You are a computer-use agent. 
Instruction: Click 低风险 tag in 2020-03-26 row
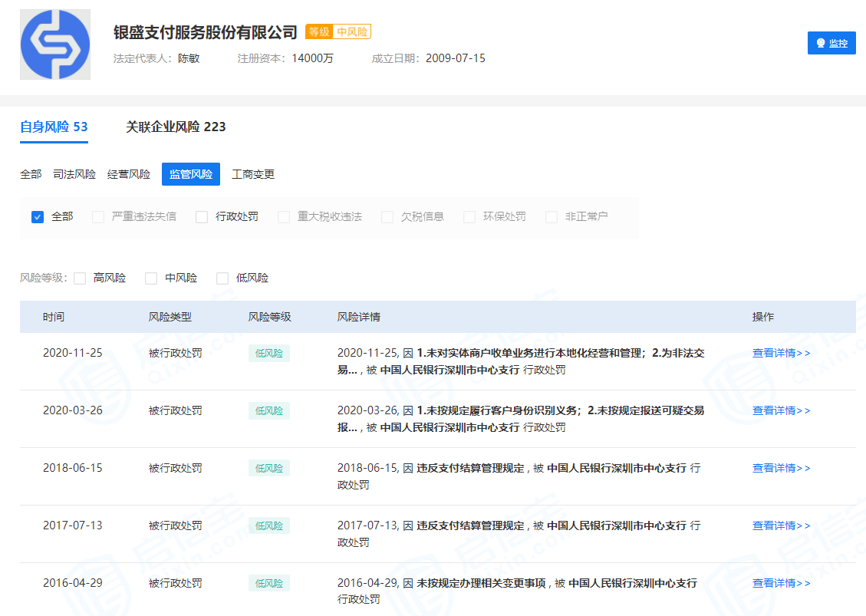[x=269, y=411]
